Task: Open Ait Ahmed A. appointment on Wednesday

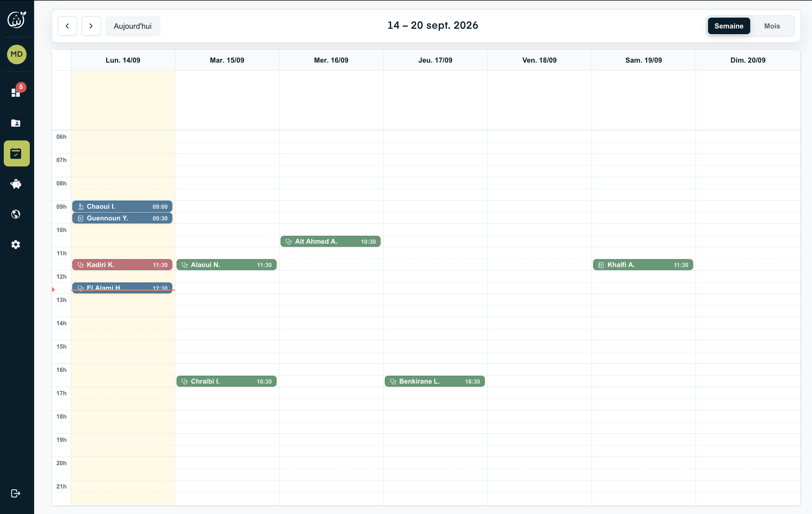Action: click(x=330, y=241)
